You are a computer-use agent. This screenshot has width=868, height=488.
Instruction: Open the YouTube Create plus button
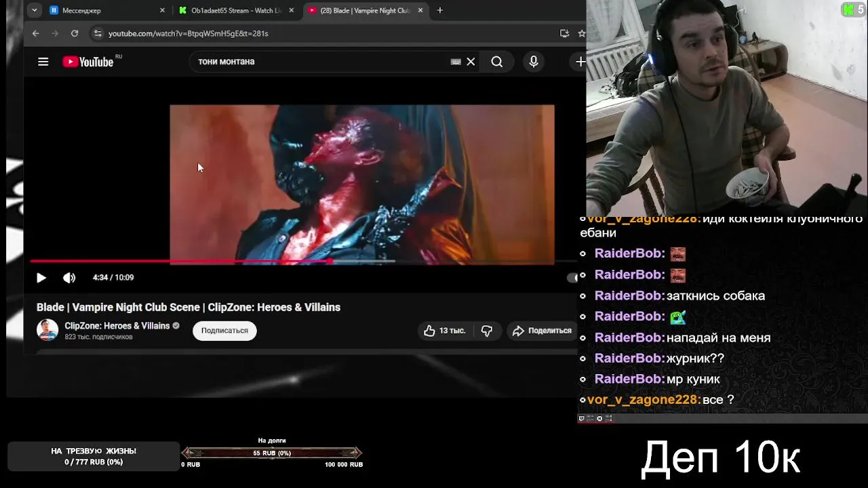(580, 62)
